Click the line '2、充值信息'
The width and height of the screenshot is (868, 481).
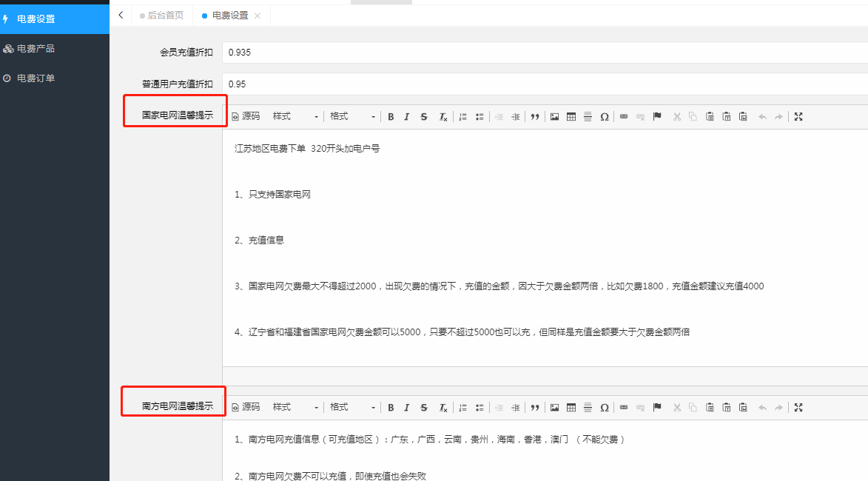point(259,240)
